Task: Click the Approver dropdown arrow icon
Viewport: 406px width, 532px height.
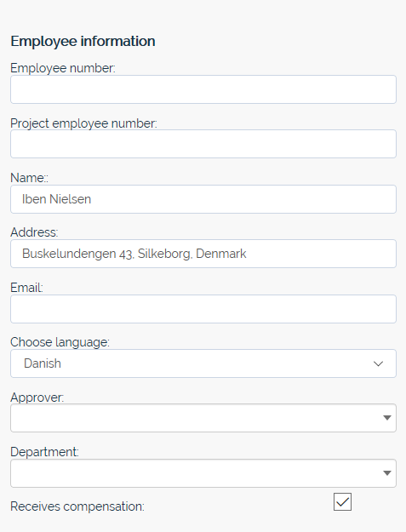Action: click(x=387, y=418)
